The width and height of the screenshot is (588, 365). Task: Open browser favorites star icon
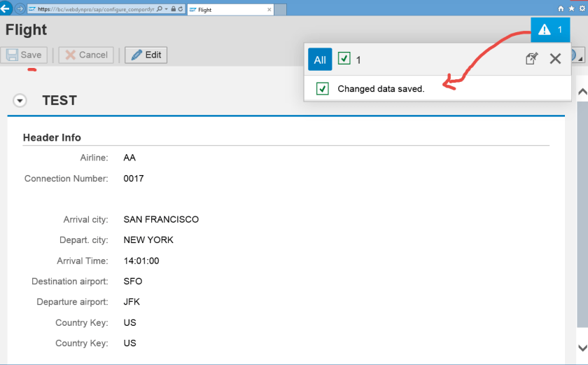point(571,8)
